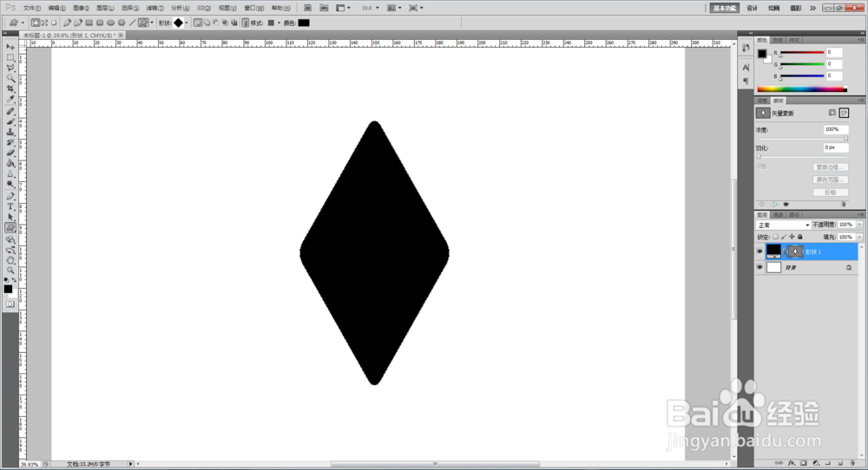Enable Shape Layers mode in options bar
Image resolution: width=868 pixels, height=470 pixels.
pyautogui.click(x=36, y=23)
